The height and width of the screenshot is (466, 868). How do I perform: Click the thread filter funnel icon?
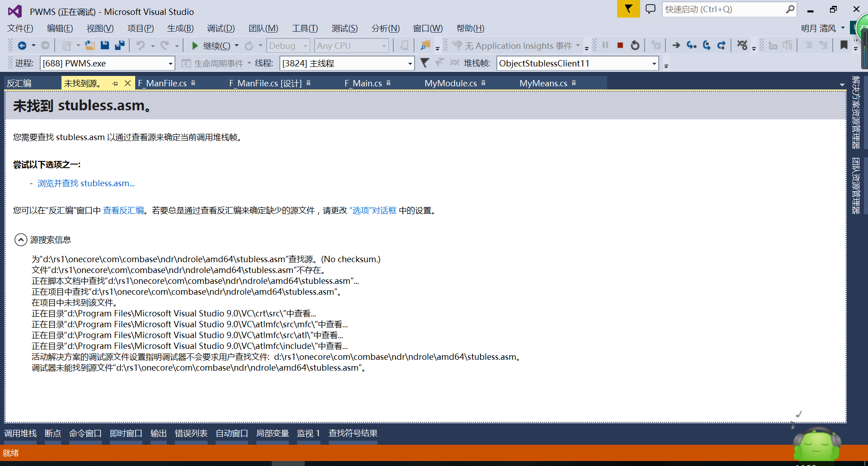pyautogui.click(x=425, y=63)
